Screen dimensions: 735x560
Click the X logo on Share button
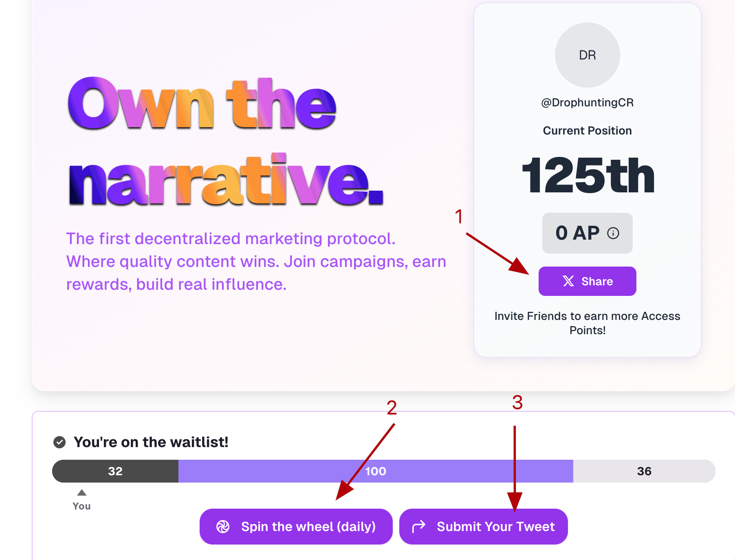(568, 281)
